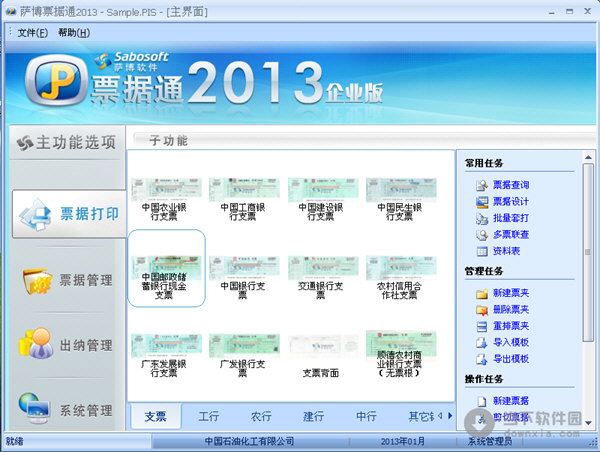
Task: Open the 多票联查 link
Action: [x=511, y=235]
